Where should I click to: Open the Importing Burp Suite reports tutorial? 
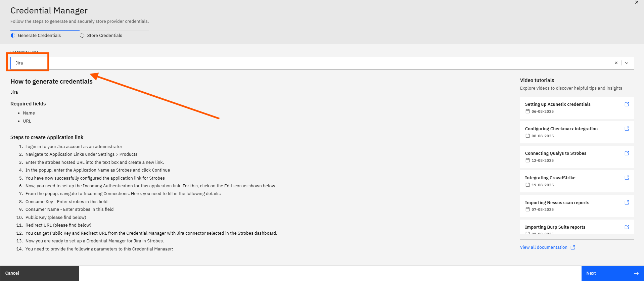[577, 227]
